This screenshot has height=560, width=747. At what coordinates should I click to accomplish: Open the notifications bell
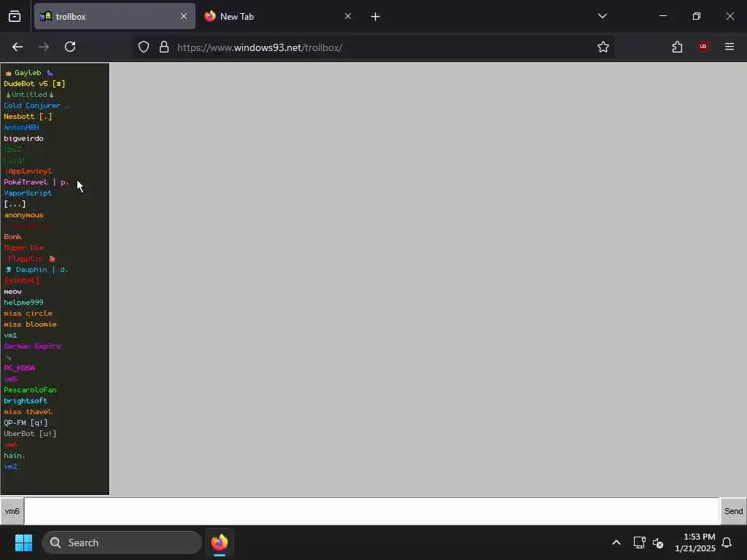point(727,542)
